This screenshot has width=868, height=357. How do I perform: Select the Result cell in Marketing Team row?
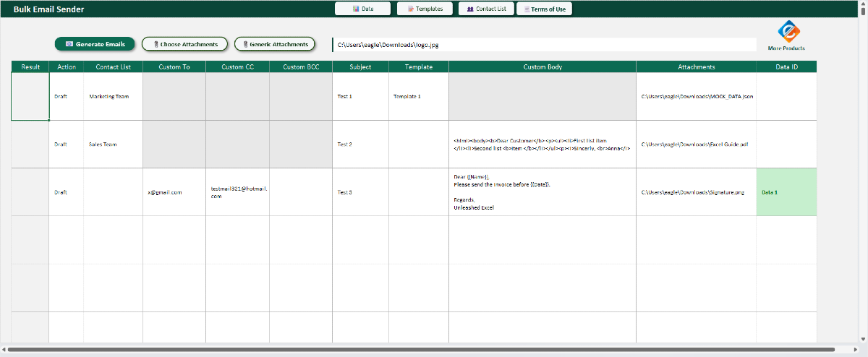click(30, 96)
